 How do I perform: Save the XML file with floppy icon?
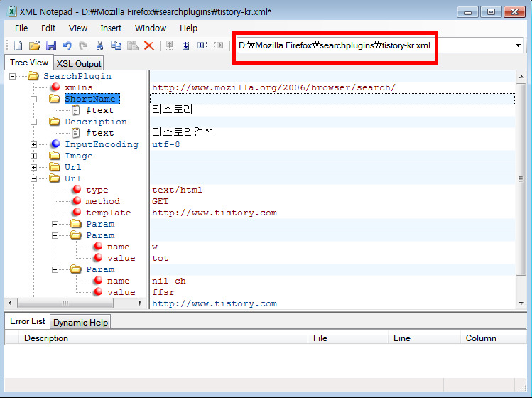pyautogui.click(x=51, y=45)
